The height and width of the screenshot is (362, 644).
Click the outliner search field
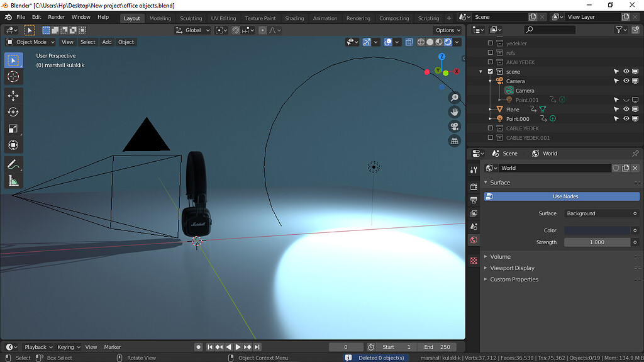click(x=550, y=30)
